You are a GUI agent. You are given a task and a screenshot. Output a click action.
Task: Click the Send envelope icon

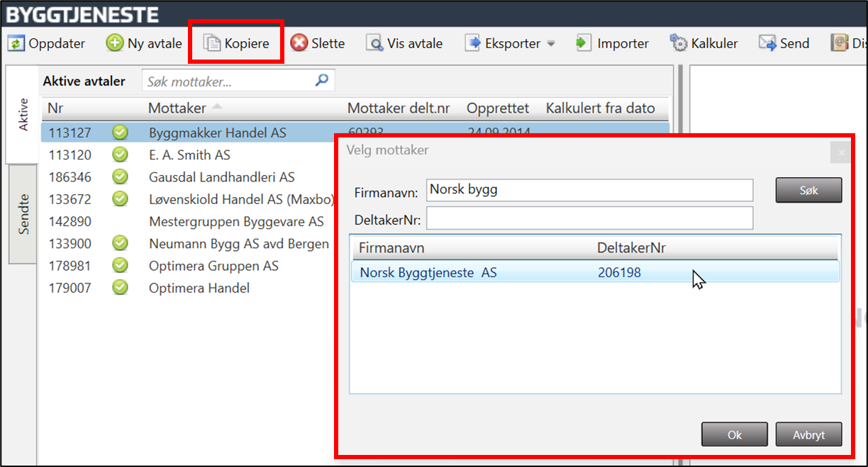767,43
